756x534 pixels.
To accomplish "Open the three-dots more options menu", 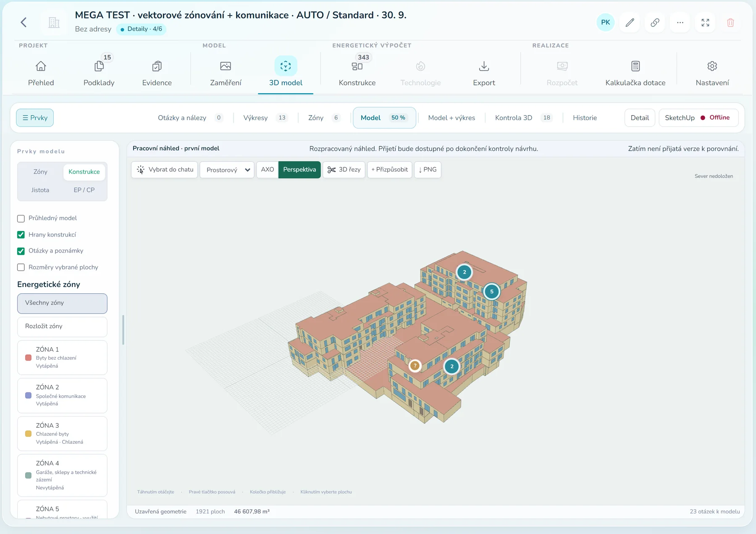I will coord(680,22).
